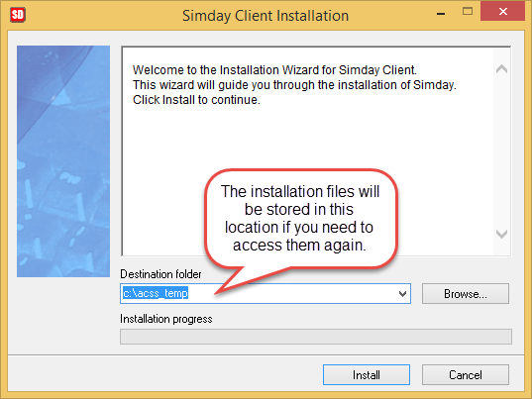
Task: Click the red SD application icon
Action: (x=18, y=15)
